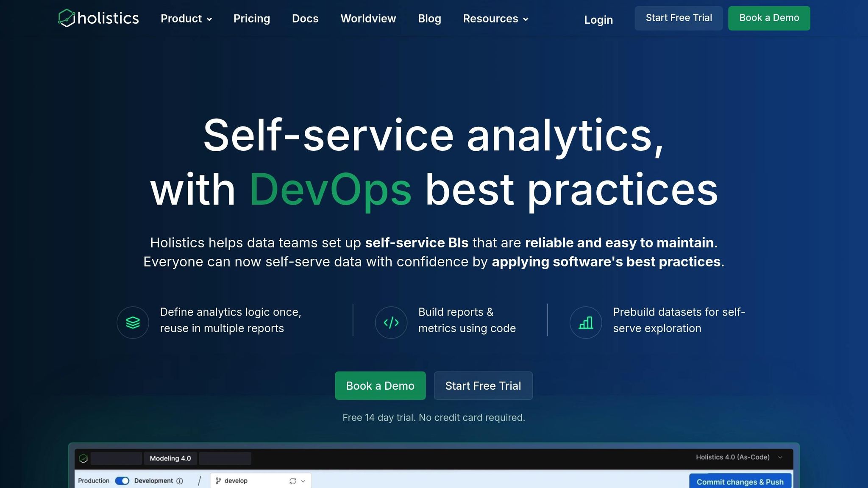Screen dimensions: 868x488
Task: Click the bar chart feature icon
Action: tap(586, 323)
